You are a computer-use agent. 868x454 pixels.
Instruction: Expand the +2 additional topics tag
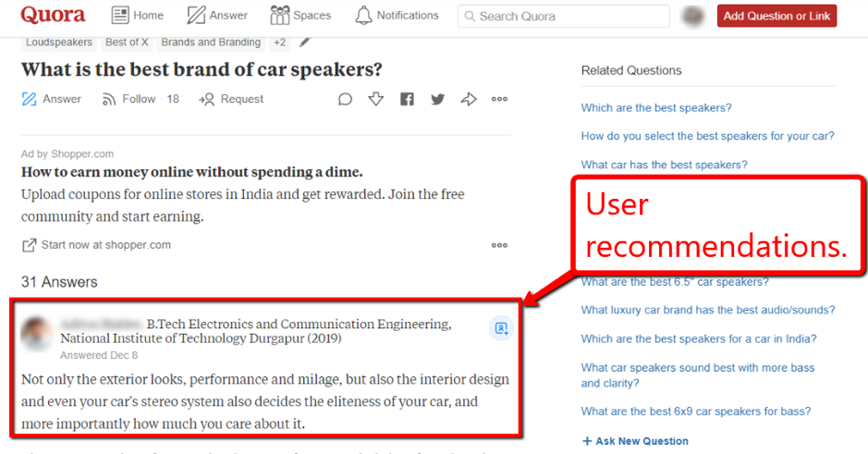pos(279,43)
